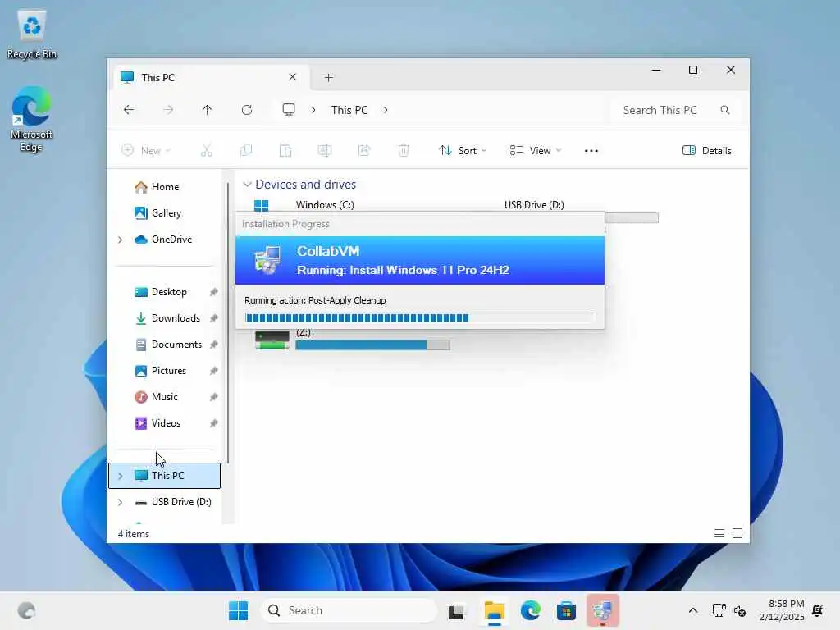Select USB Drive (D:) in drives list
This screenshot has height=630, width=840.
click(534, 205)
